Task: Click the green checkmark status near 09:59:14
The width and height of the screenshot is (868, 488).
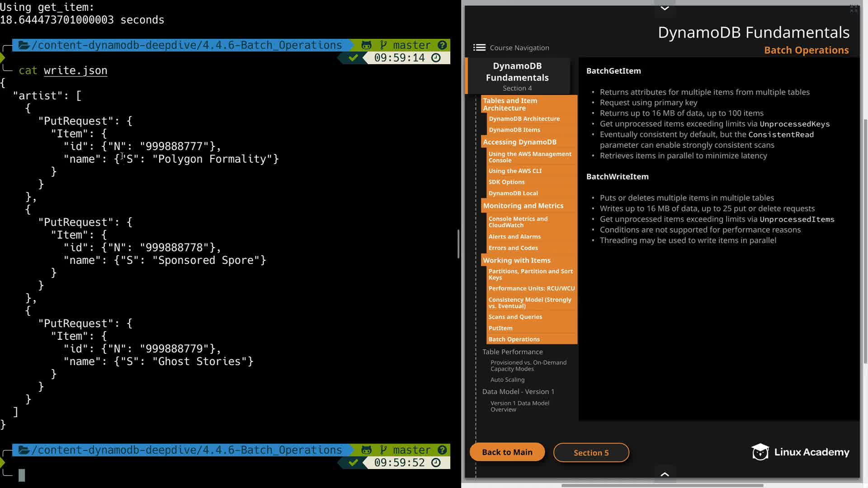Action: tap(354, 58)
